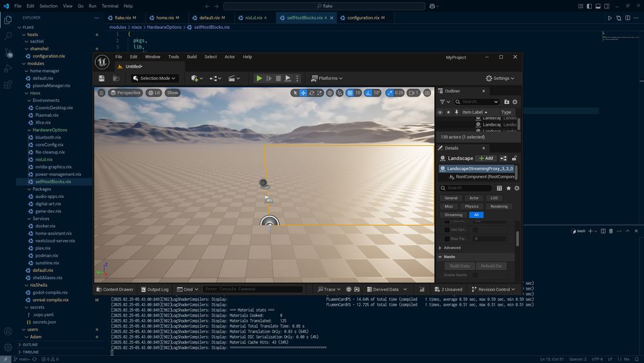Expand the Advanced section in Details
Screen dimensions: 644x363
[451, 248]
